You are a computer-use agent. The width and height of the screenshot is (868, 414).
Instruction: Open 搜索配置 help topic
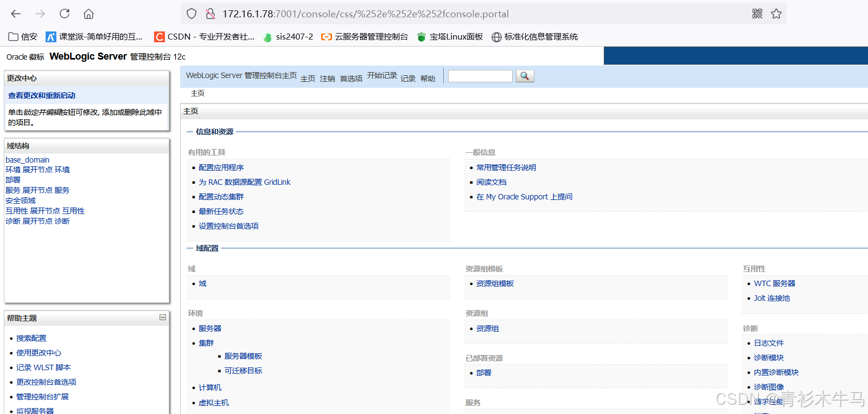[31, 338]
